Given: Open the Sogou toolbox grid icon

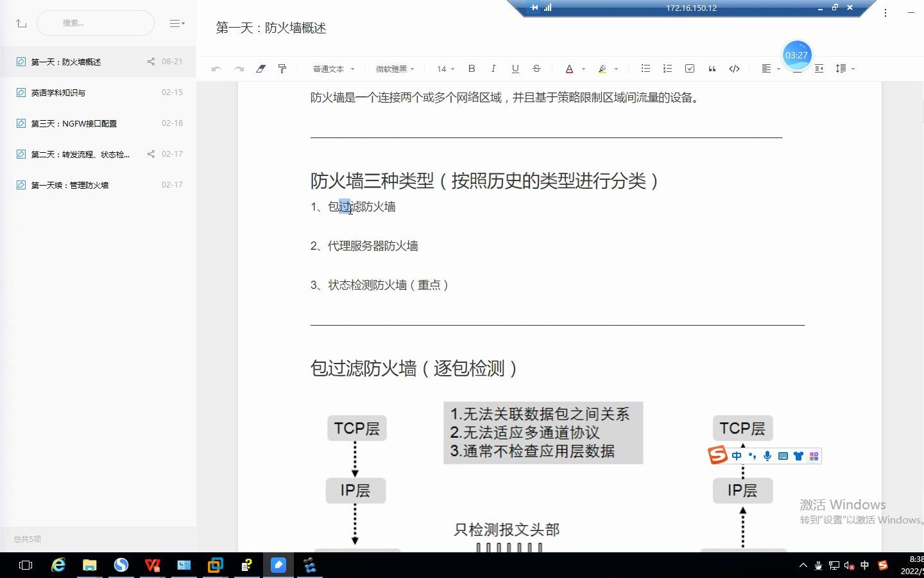Looking at the screenshot, I should (x=814, y=456).
